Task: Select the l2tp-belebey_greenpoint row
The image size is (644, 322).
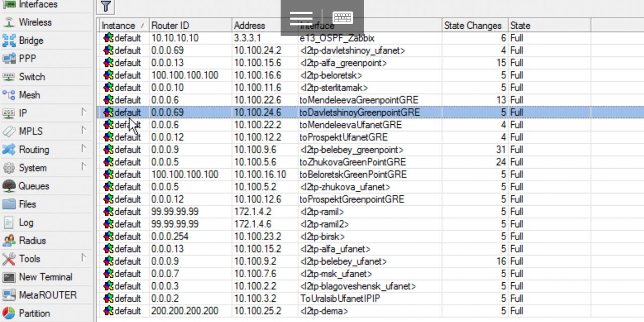Action: pyautogui.click(x=370, y=149)
